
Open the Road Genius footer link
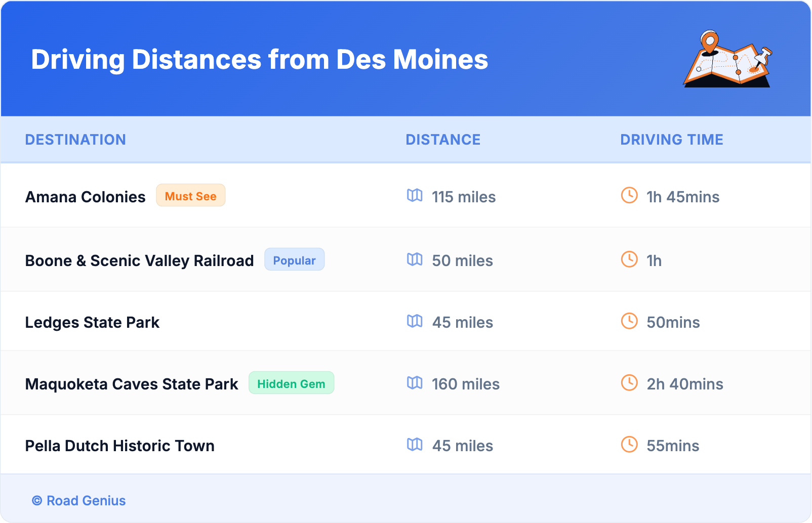(79, 501)
